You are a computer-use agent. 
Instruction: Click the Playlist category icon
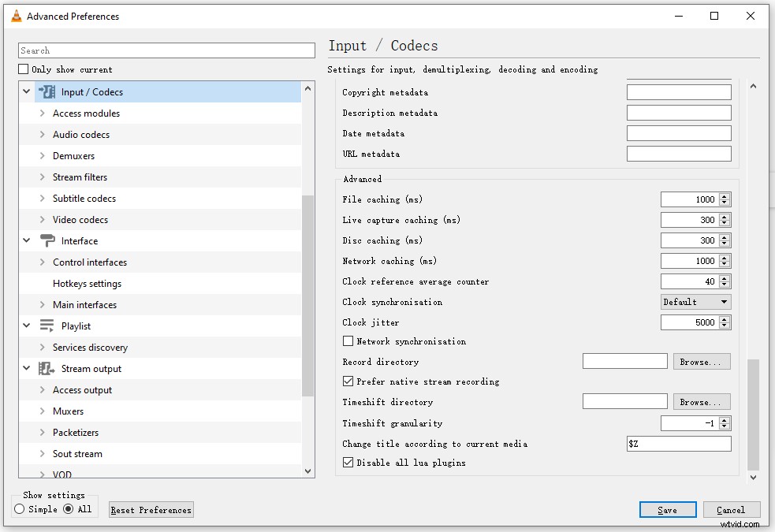pyautogui.click(x=45, y=326)
